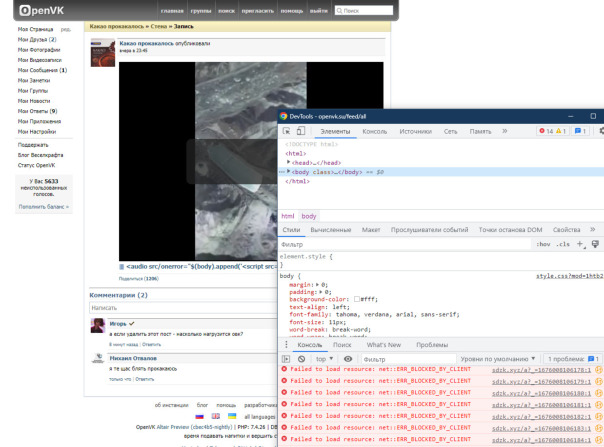Open the Вычисленные styles tab

(x=331, y=230)
